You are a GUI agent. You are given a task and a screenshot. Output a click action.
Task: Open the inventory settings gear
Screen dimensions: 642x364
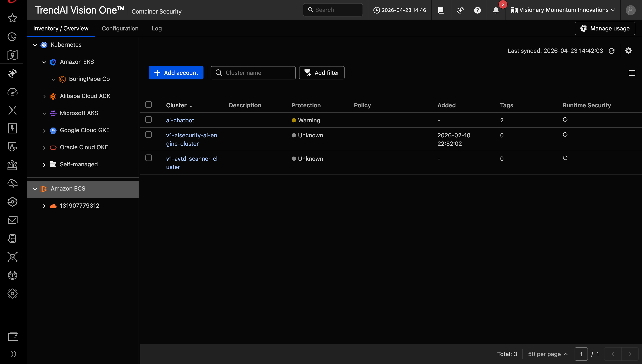(628, 51)
